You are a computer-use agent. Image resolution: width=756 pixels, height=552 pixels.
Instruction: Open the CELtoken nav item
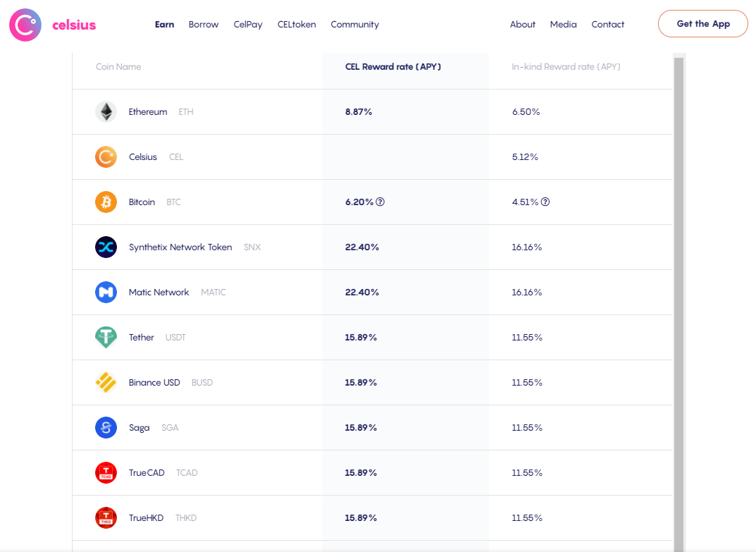pos(297,24)
